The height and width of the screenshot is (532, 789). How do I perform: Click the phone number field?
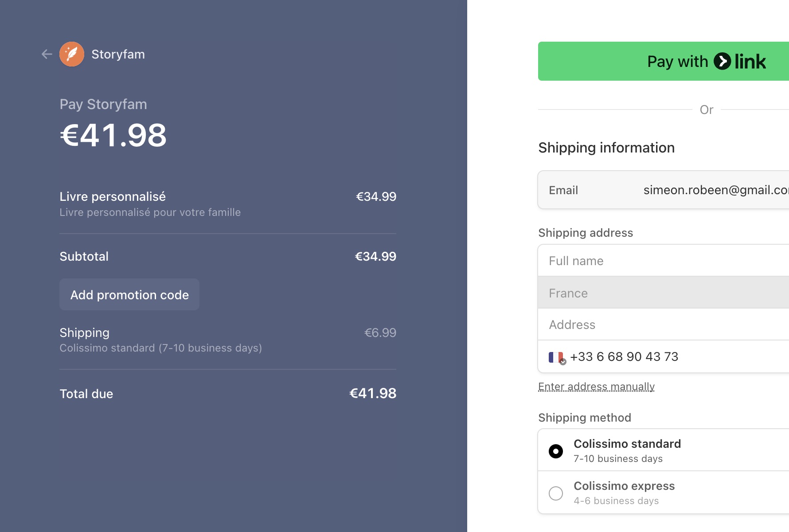[x=643, y=356]
